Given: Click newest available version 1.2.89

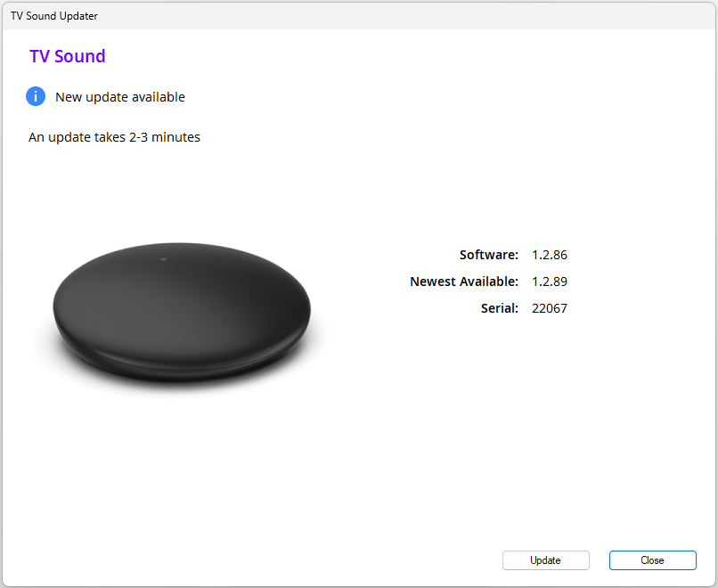Looking at the screenshot, I should 550,282.
